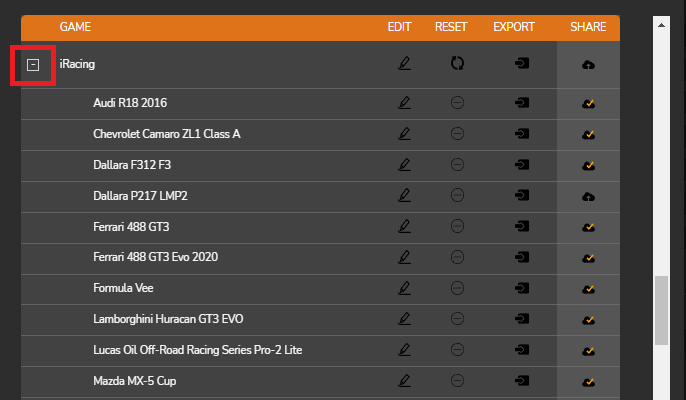Click share icon for Ferrari 488 GT3

(x=588, y=228)
